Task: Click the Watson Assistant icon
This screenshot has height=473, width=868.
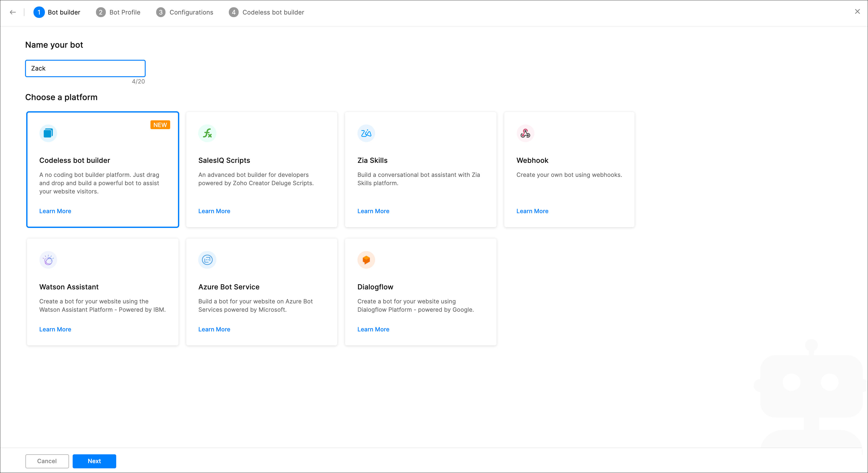Action: click(x=48, y=260)
